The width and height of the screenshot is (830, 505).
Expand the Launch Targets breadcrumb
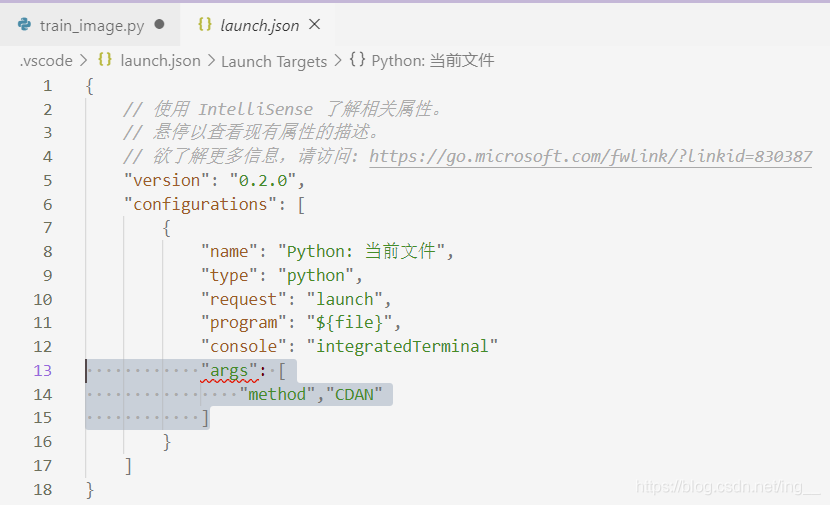tap(274, 61)
